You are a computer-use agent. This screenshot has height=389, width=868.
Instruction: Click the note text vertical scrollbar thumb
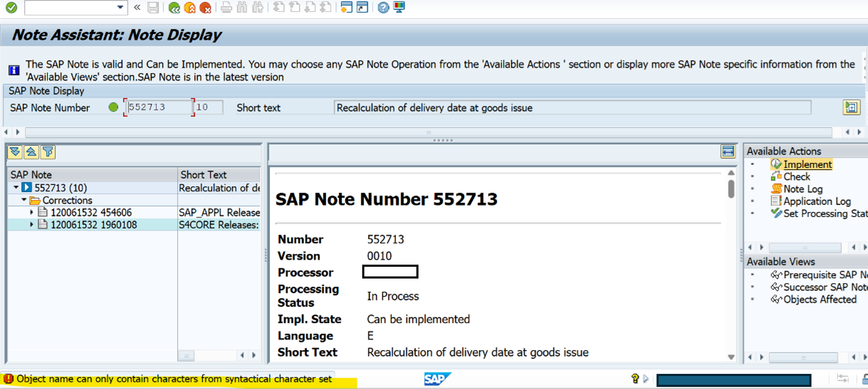pyautogui.click(x=731, y=189)
